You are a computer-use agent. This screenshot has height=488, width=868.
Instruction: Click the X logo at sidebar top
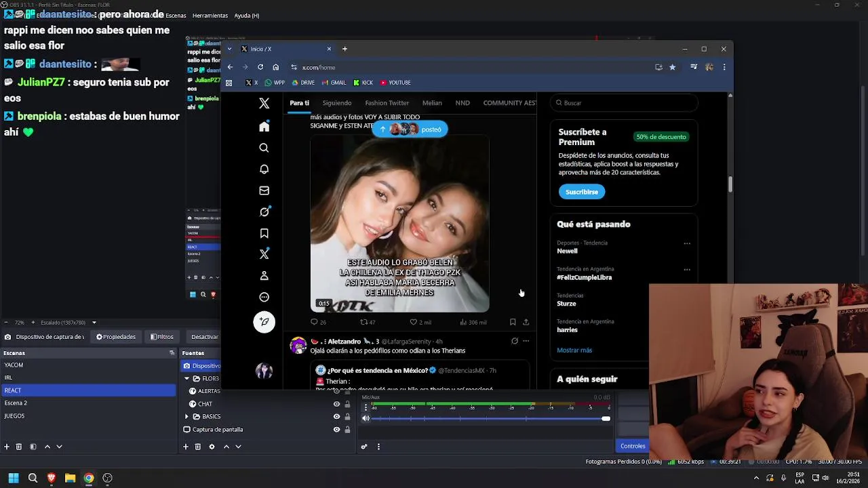264,103
